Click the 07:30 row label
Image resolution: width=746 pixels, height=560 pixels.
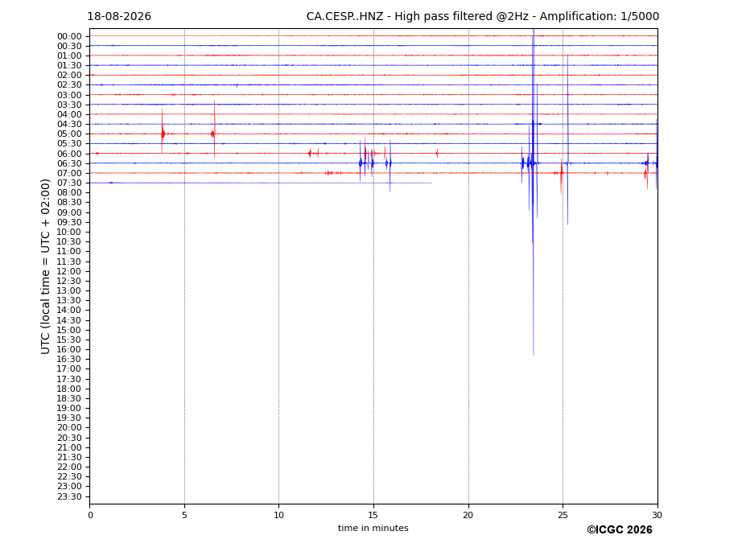[69, 183]
